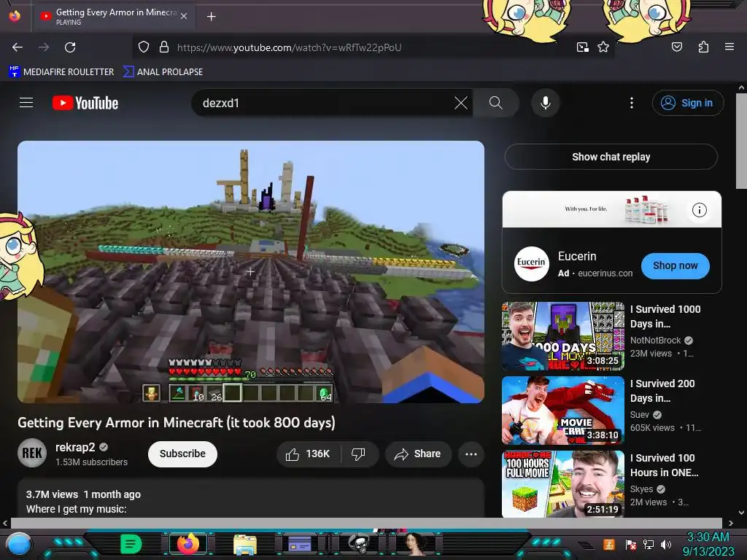Click the Eucerin ad logo
The height and width of the screenshot is (560, 747).
pyautogui.click(x=531, y=264)
